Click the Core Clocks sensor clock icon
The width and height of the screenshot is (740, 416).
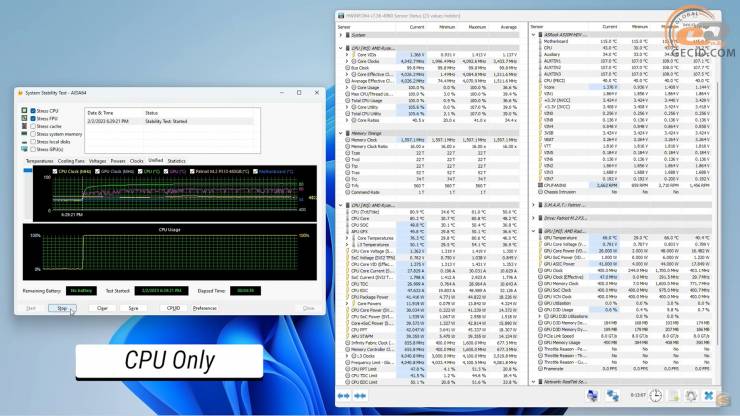[x=354, y=61]
